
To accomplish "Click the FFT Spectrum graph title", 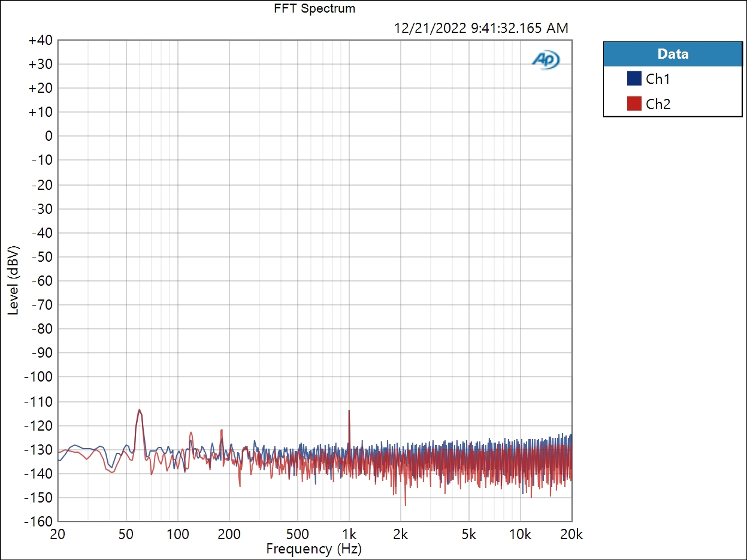I will (314, 8).
